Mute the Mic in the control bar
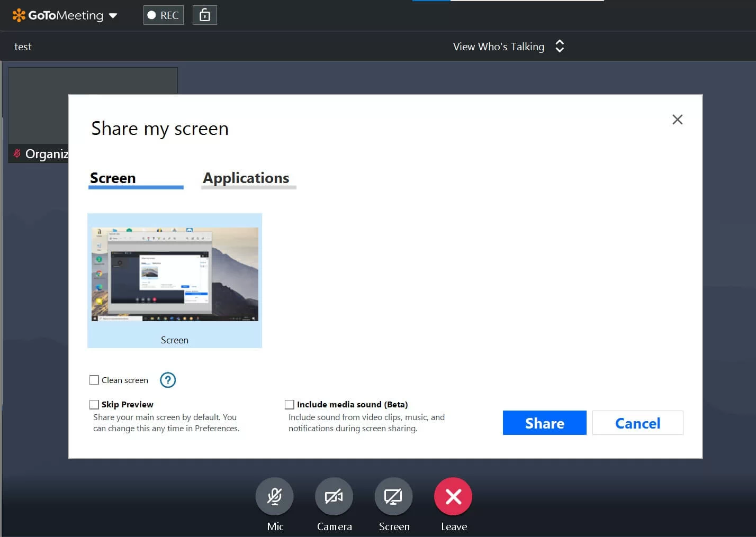This screenshot has width=756, height=537. pyautogui.click(x=275, y=496)
